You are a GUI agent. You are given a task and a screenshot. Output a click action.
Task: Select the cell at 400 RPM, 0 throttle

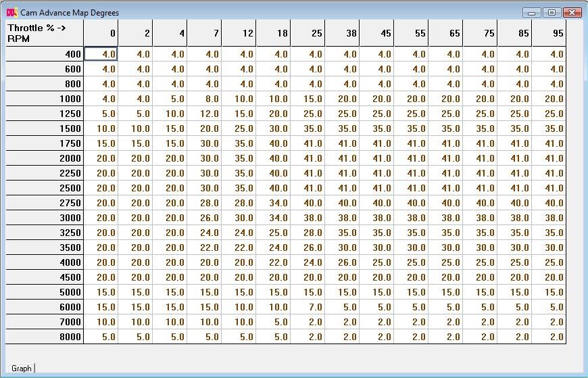[x=101, y=54]
